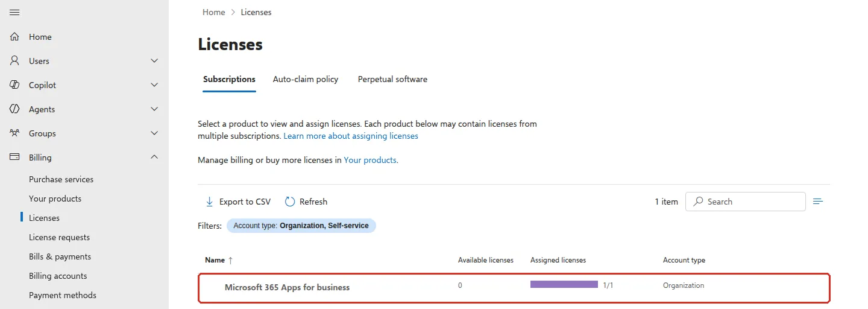Click the Licenses breadcrumb text
Screen dimensions: 868x309
(256, 12)
